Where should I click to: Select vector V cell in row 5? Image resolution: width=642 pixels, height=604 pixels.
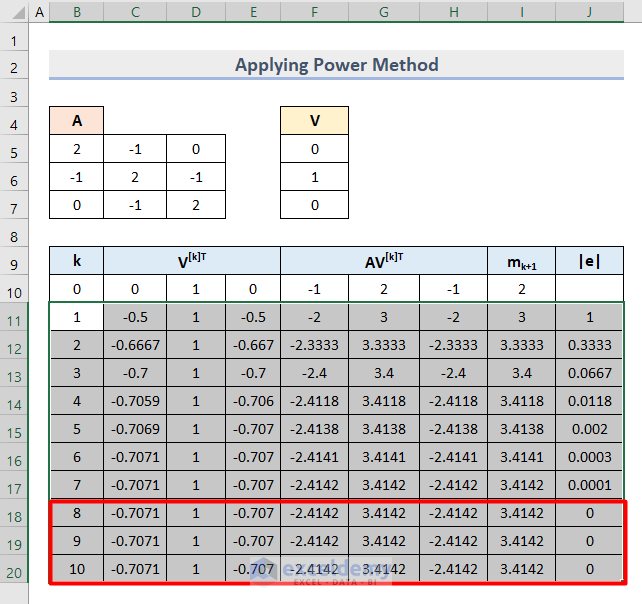coord(314,149)
